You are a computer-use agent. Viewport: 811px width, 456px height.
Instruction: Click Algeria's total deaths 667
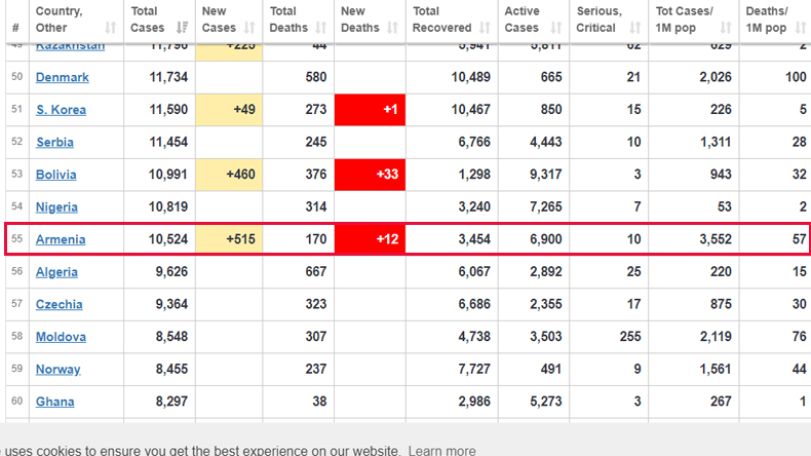316,272
